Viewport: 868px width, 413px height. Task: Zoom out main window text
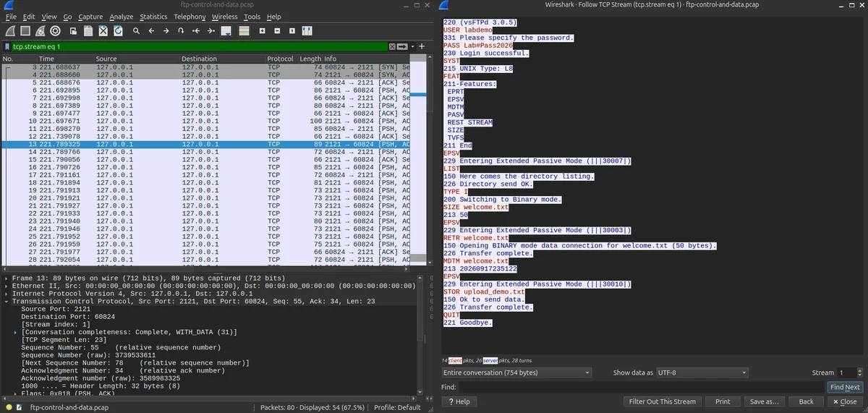(x=276, y=31)
